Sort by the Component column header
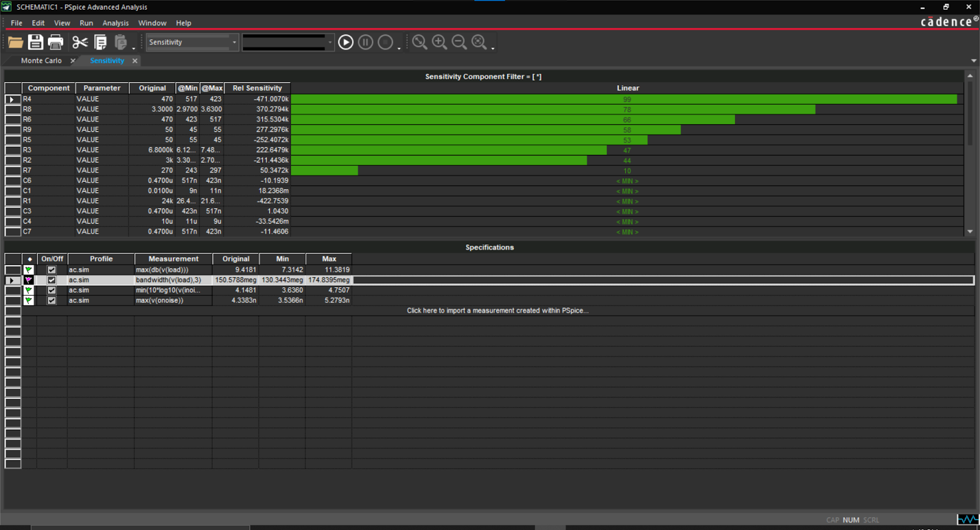Image resolution: width=980 pixels, height=530 pixels. [49, 88]
